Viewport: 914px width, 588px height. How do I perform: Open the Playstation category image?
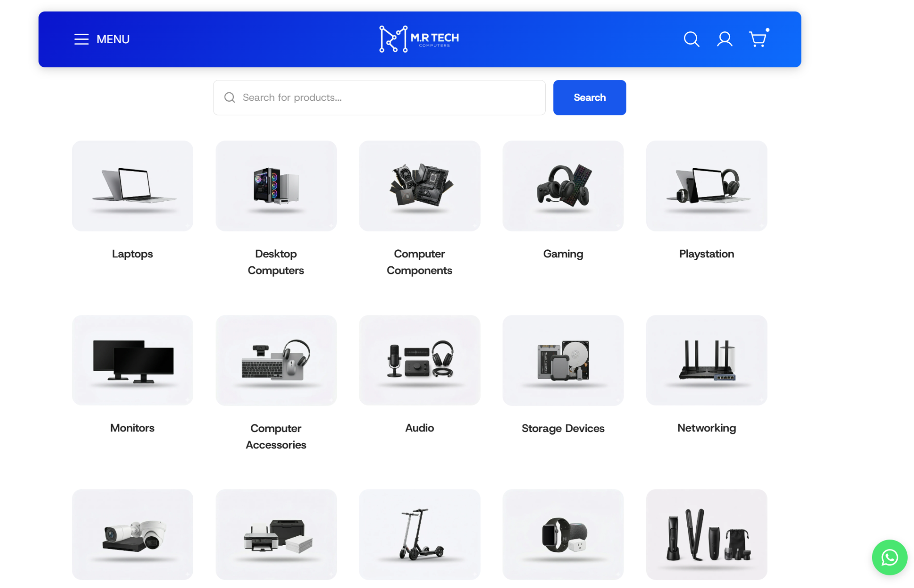click(x=707, y=186)
